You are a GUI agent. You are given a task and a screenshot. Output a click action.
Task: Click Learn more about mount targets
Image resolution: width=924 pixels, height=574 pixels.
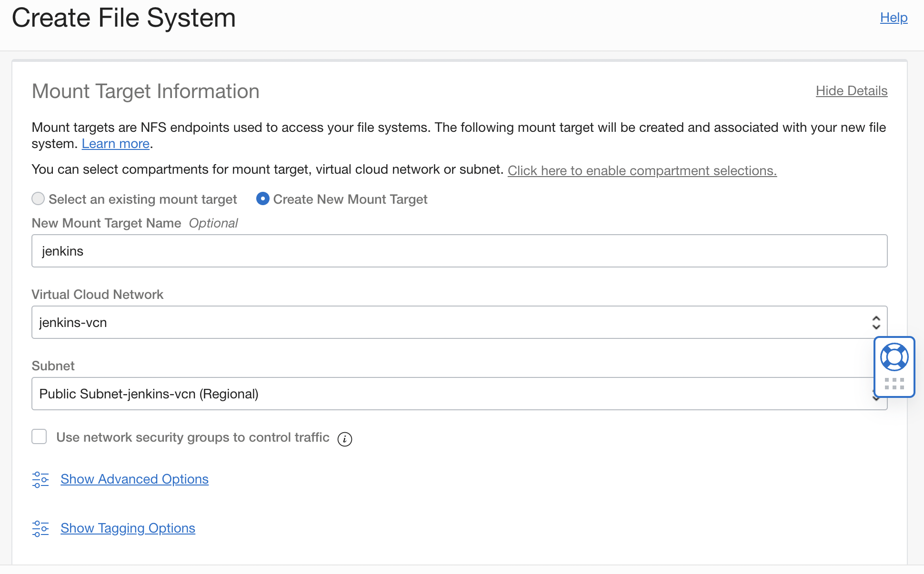point(115,143)
